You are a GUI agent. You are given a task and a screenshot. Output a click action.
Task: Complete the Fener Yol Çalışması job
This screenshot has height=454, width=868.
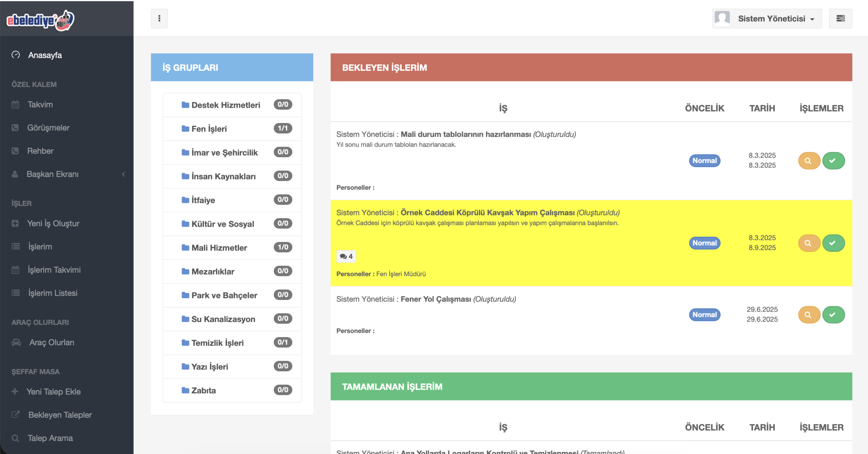point(833,315)
